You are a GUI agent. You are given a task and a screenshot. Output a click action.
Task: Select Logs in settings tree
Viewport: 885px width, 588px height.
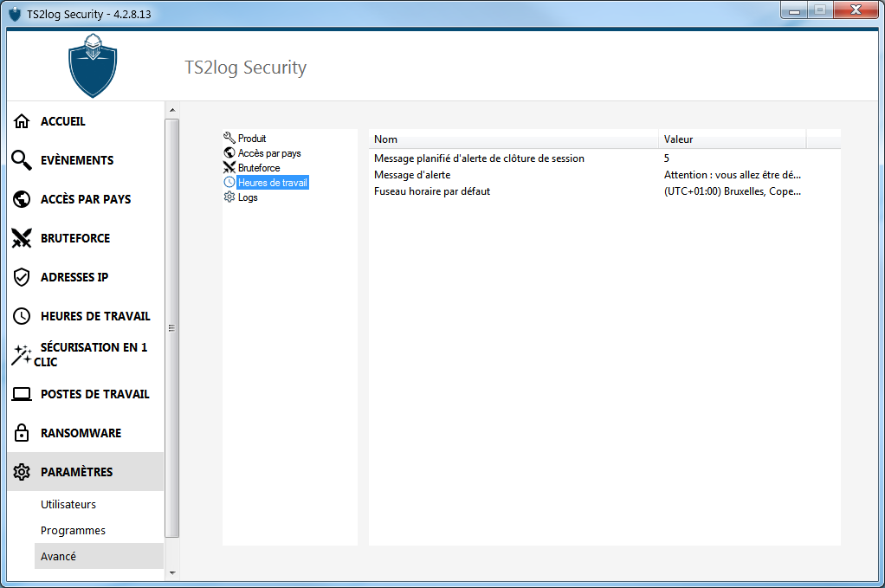click(248, 197)
